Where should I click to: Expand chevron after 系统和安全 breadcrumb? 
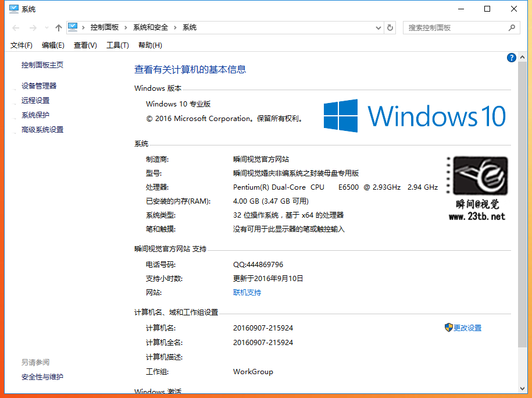[176, 28]
